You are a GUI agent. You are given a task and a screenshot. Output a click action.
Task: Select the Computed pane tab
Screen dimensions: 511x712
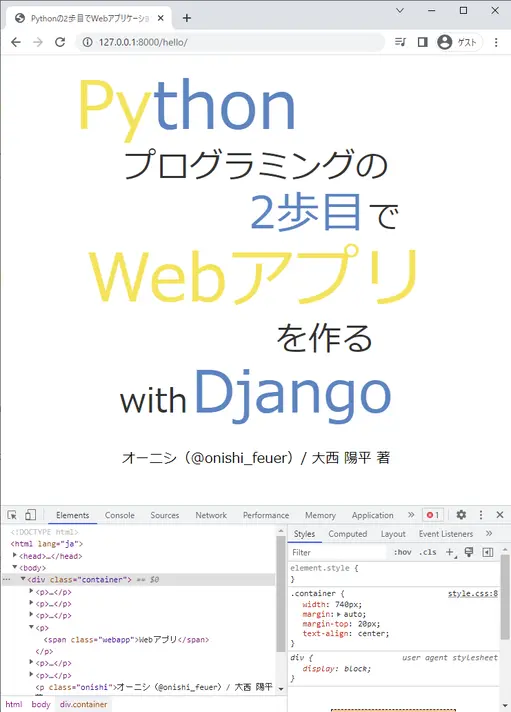347,534
